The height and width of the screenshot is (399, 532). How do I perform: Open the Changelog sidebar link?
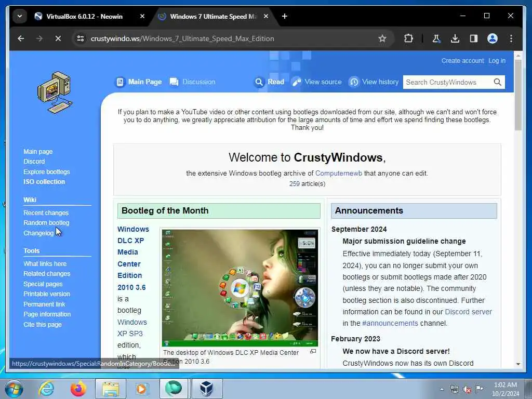[38, 233]
